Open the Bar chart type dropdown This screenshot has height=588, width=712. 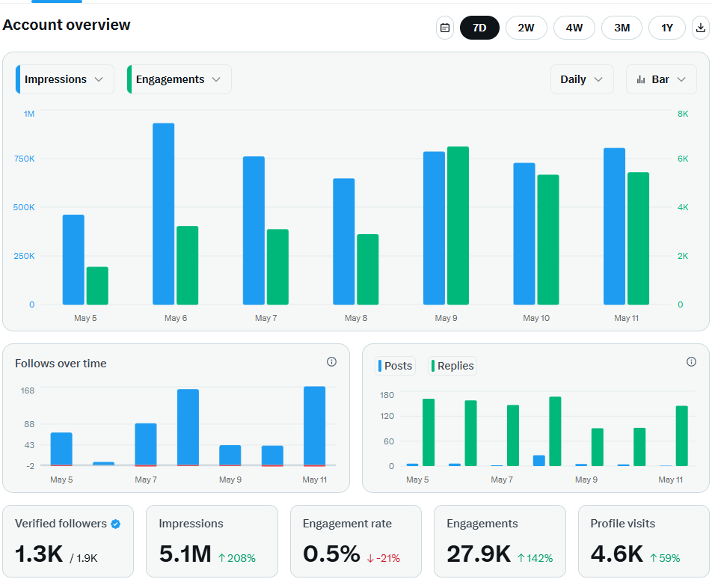click(x=661, y=79)
